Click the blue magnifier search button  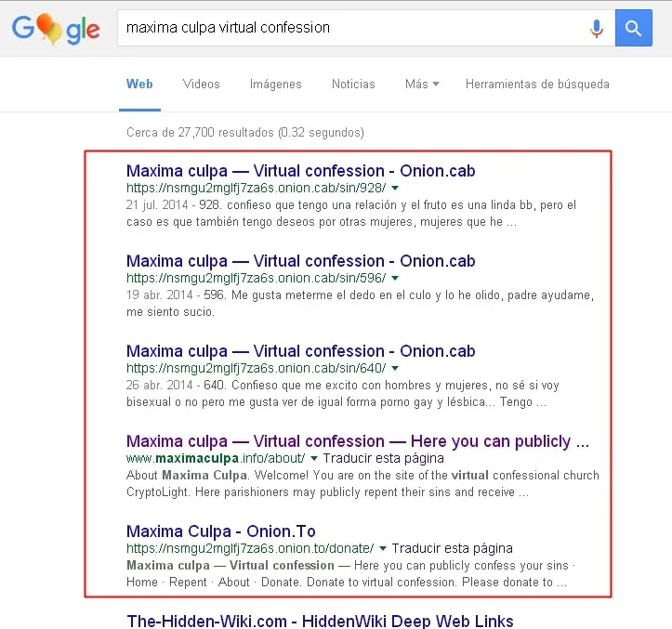[634, 28]
